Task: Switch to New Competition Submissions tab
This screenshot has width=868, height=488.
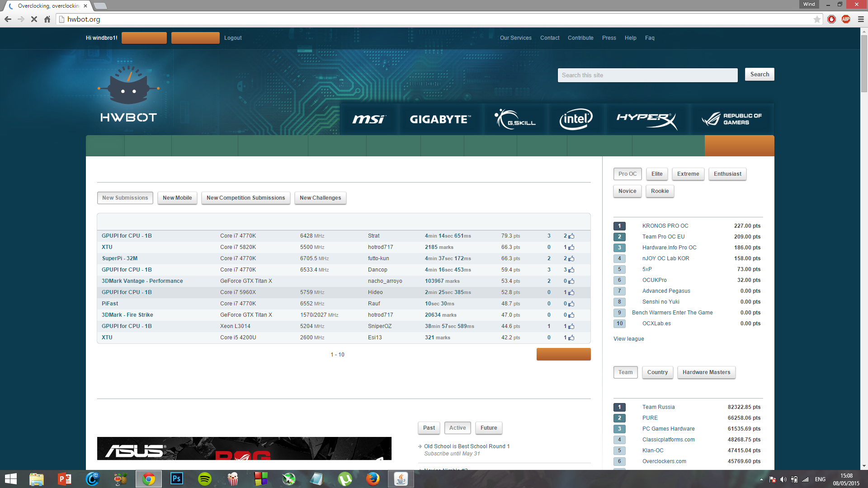Action: [x=246, y=198]
